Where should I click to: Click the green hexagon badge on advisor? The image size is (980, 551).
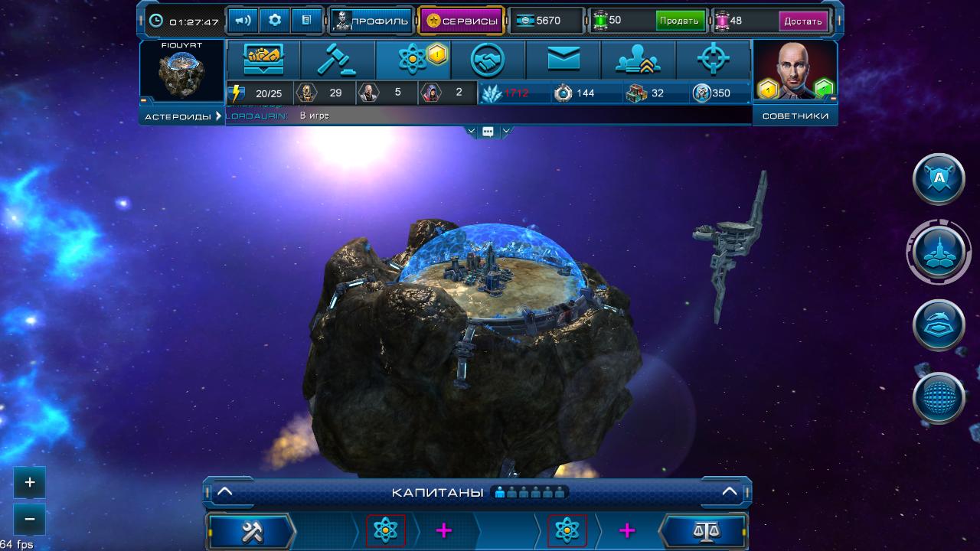tap(824, 89)
